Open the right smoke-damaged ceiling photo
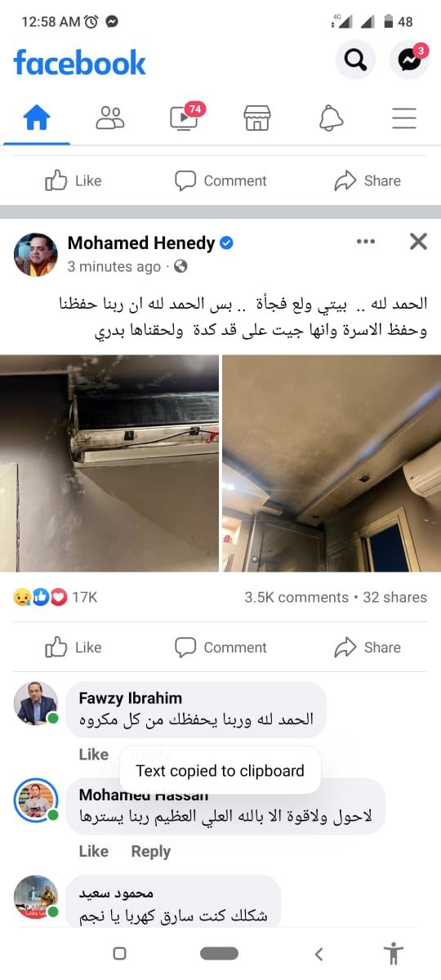Screen dimensions: 441x980 click(x=332, y=463)
